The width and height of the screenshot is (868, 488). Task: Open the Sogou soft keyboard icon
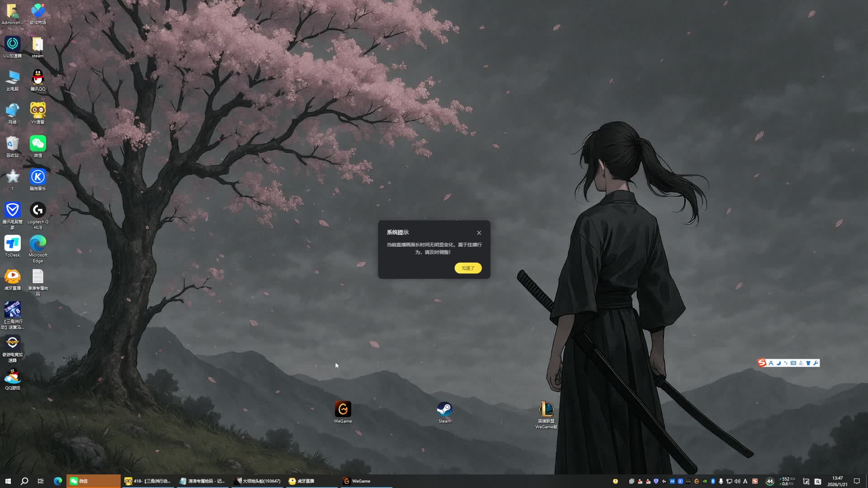click(x=793, y=363)
